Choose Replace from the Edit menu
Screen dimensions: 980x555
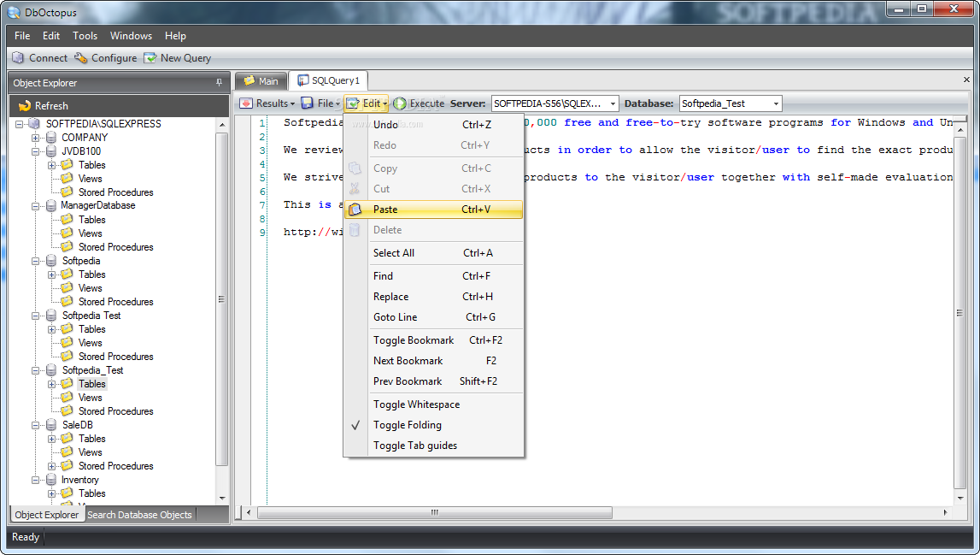[434, 297]
